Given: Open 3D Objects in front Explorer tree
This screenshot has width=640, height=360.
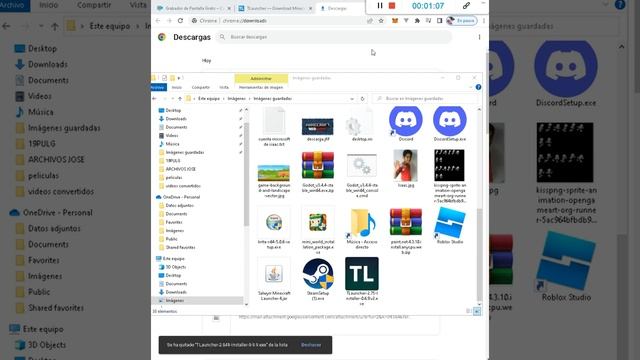Looking at the screenshot, I should pos(176,267).
